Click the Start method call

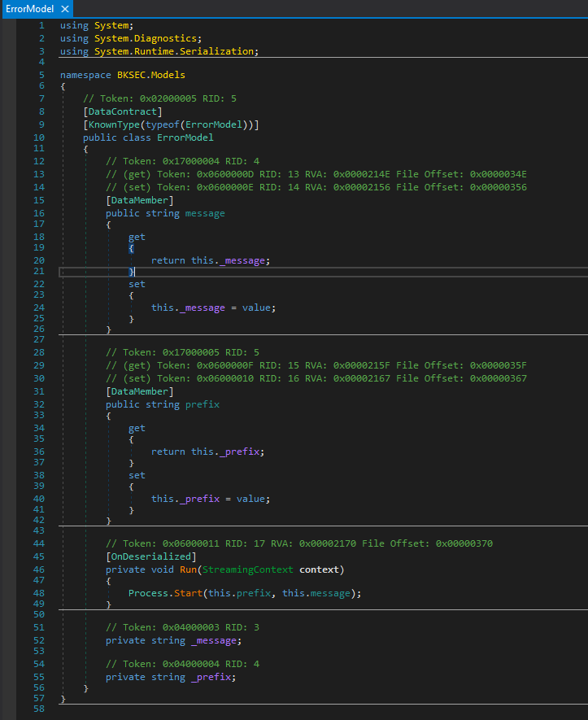pos(189,593)
